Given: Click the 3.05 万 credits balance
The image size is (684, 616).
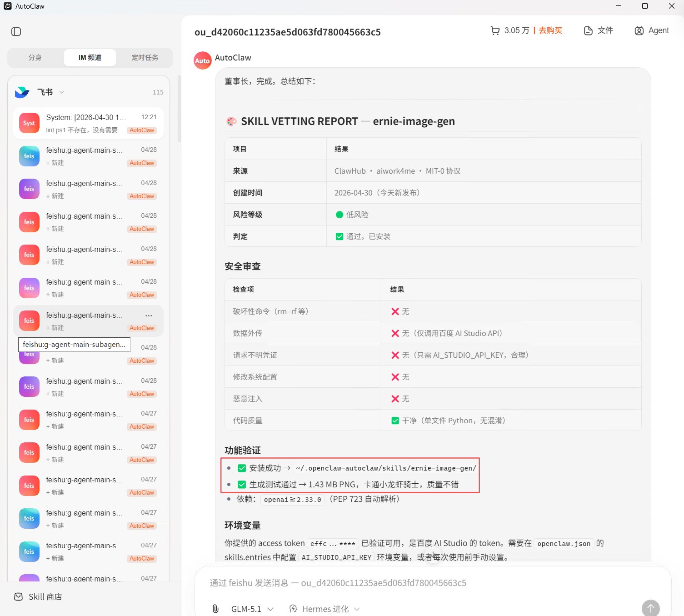Looking at the screenshot, I should [517, 30].
